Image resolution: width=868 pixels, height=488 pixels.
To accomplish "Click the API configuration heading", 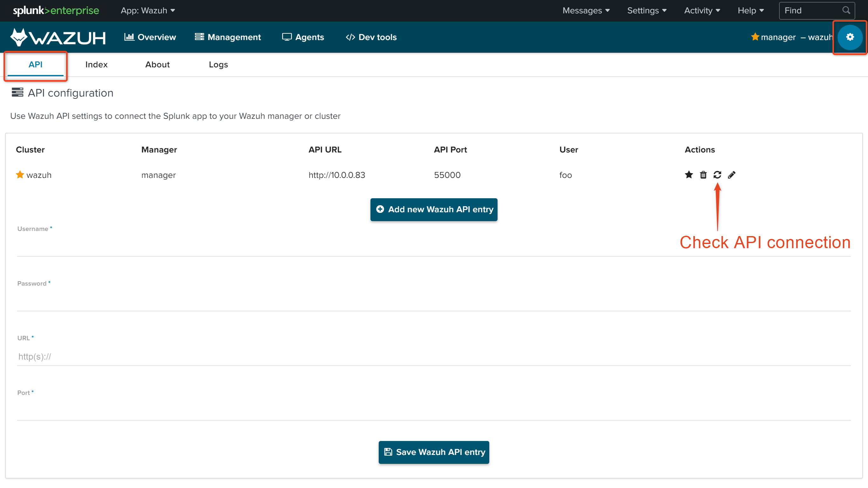I will [x=71, y=93].
